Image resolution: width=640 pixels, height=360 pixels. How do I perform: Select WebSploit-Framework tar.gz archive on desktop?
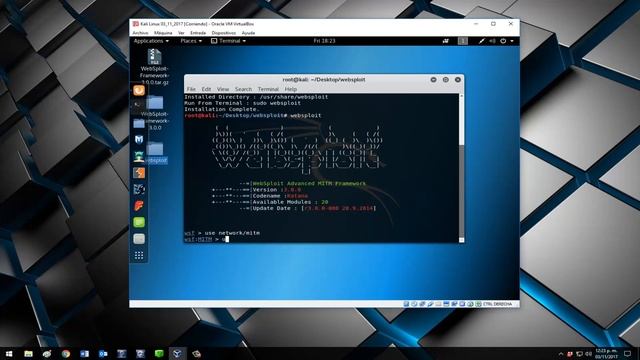[154, 67]
